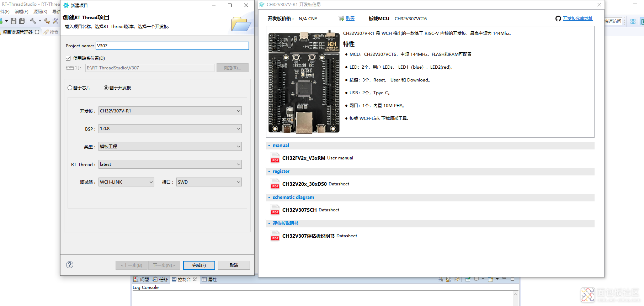The width and height of the screenshot is (644, 306).
Task: Click the GitHub icon beside 开发板仓库地址
Action: tap(558, 19)
